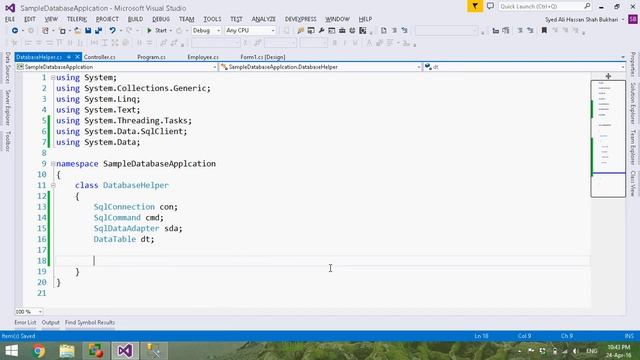Open the DEVEXPRESS menu
The image size is (640, 360).
[301, 19]
